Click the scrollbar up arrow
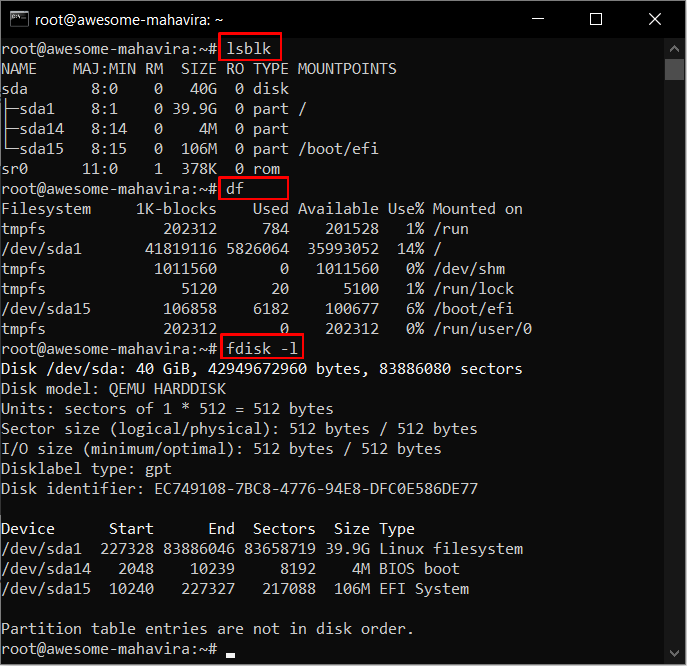Viewport: 687px width, 666px height. pos(674,49)
